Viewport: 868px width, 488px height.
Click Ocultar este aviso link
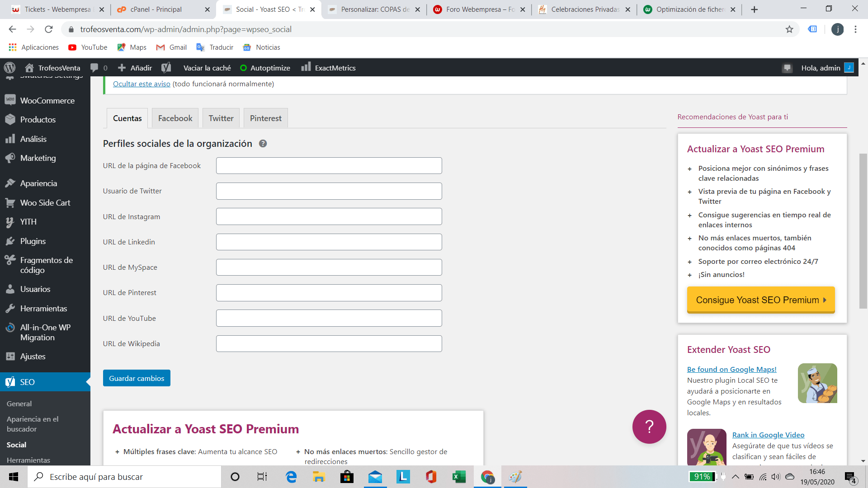(142, 84)
